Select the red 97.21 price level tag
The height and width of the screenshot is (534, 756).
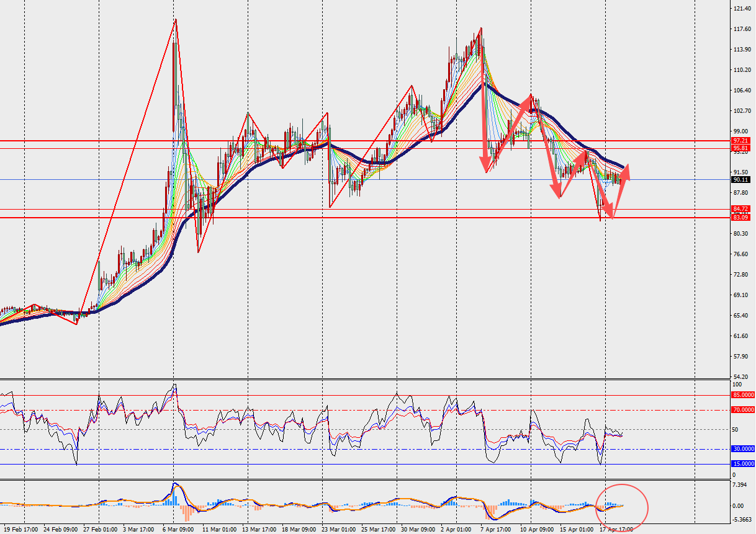point(740,141)
